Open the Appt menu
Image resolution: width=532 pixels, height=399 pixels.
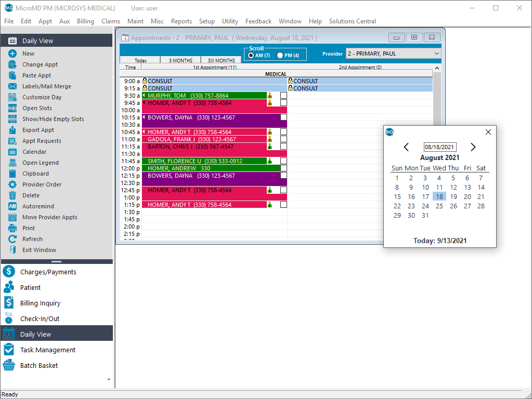[x=45, y=21]
